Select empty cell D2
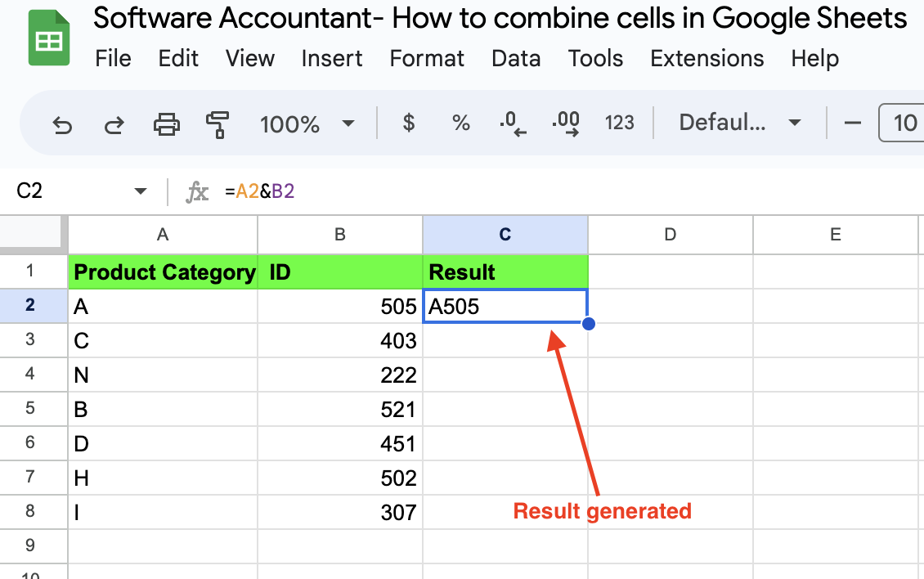Screen dimensions: 924x579 click(x=670, y=306)
